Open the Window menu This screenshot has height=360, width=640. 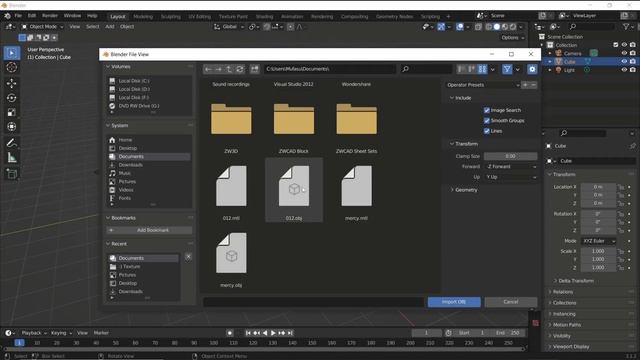(x=72, y=16)
